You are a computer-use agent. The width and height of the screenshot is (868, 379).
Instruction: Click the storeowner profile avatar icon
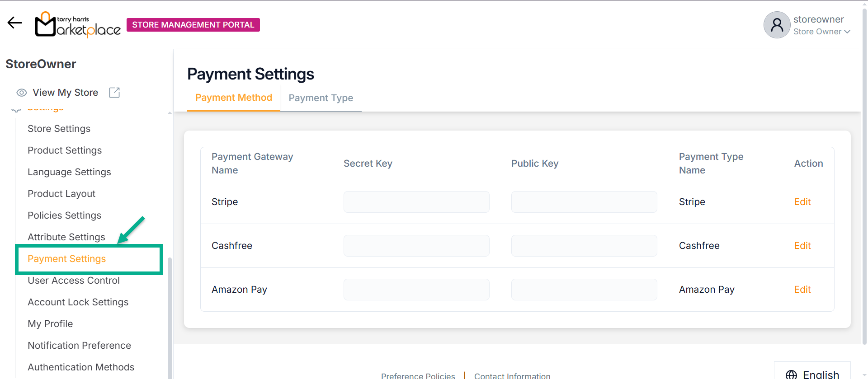[777, 25]
